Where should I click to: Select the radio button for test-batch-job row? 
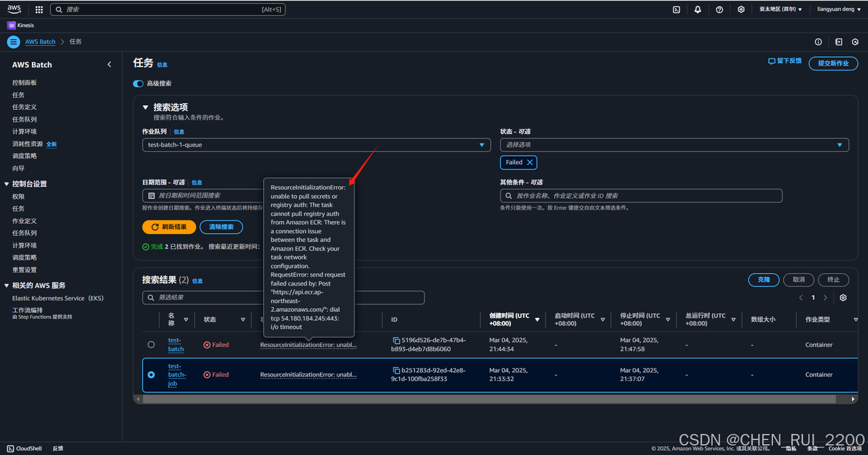151,374
